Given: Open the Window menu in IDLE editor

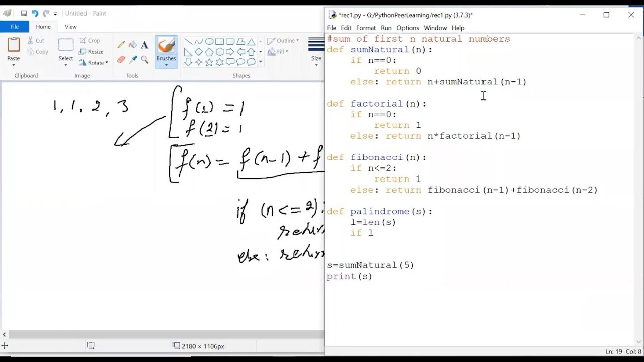Looking at the screenshot, I should [435, 28].
